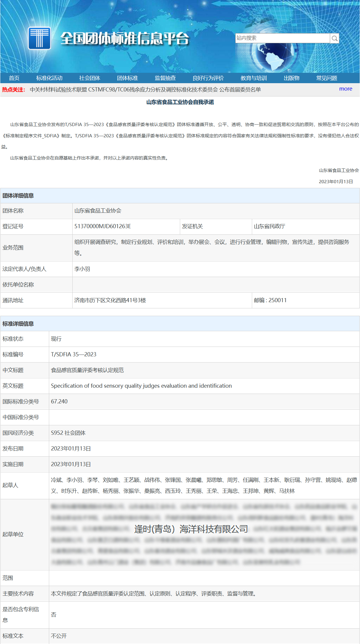Click the 团体详细信息 section header

(x=18, y=196)
